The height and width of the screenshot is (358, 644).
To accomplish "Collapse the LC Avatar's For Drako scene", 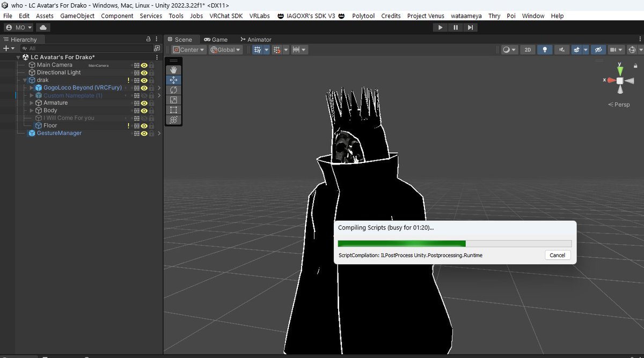I will click(18, 57).
